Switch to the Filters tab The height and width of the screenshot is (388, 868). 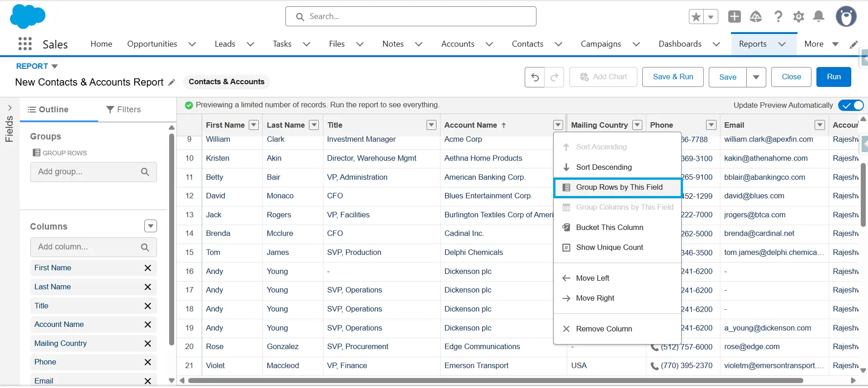coord(123,110)
